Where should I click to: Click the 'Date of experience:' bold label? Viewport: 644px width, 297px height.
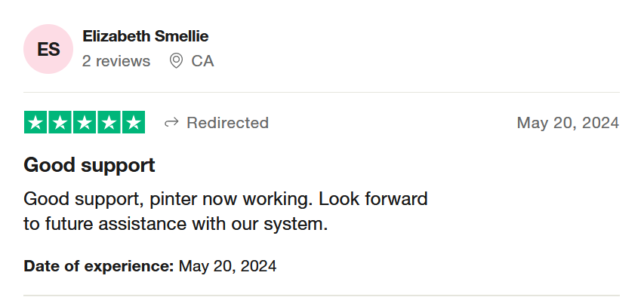coord(99,266)
